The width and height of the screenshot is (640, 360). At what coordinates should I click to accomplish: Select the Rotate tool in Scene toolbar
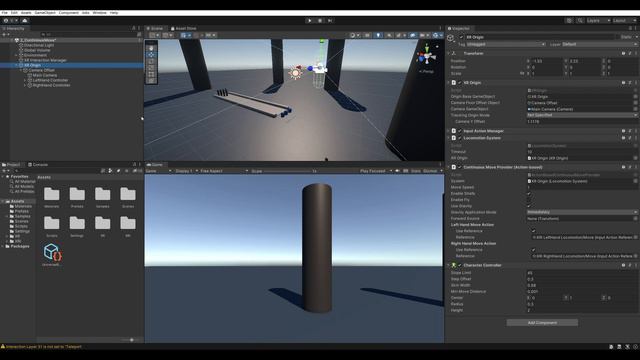coord(151,61)
